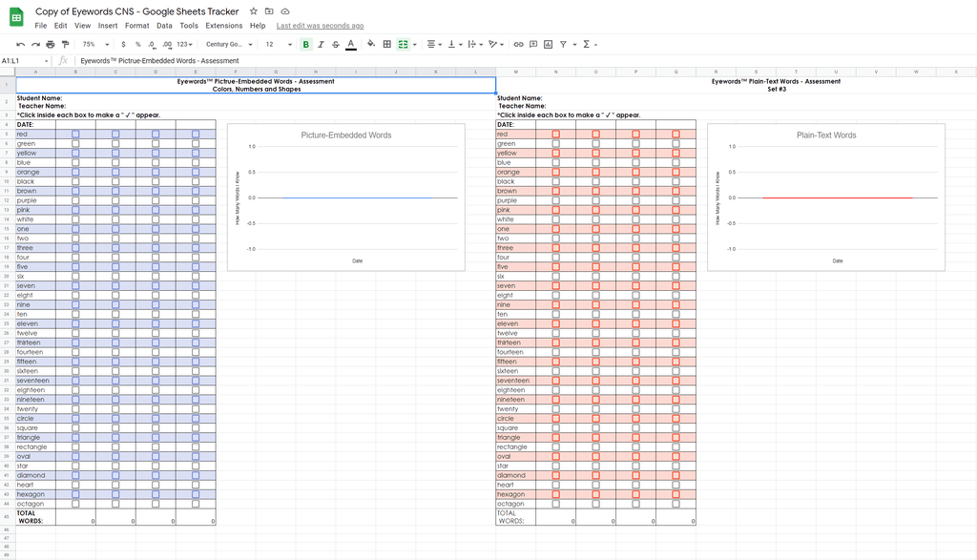The height and width of the screenshot is (560, 977).
Task: Check the 'red' box in column B
Action: [75, 134]
